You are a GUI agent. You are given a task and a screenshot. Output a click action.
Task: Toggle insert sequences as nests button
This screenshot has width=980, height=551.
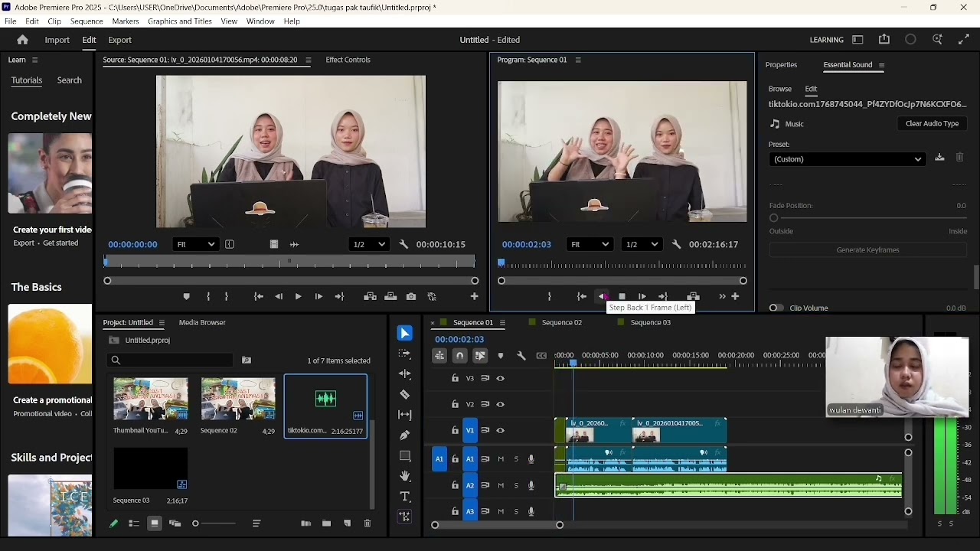pyautogui.click(x=439, y=356)
